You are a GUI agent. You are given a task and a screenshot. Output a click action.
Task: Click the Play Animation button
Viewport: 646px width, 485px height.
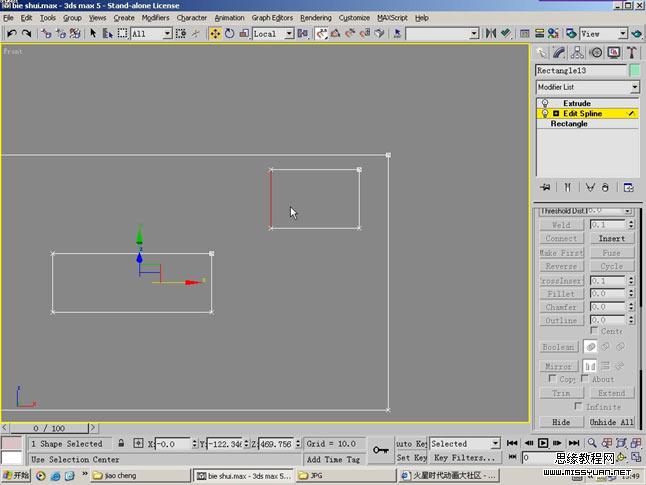pos(543,443)
